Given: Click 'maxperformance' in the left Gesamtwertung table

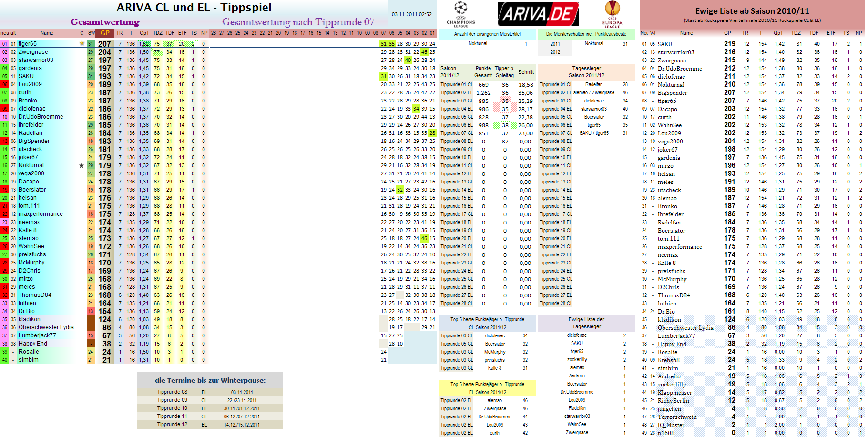Looking at the screenshot, I should [41, 214].
